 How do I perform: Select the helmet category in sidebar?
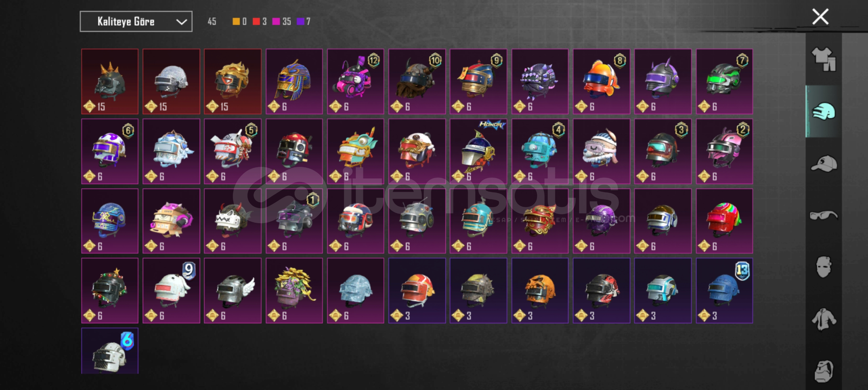pos(824,111)
